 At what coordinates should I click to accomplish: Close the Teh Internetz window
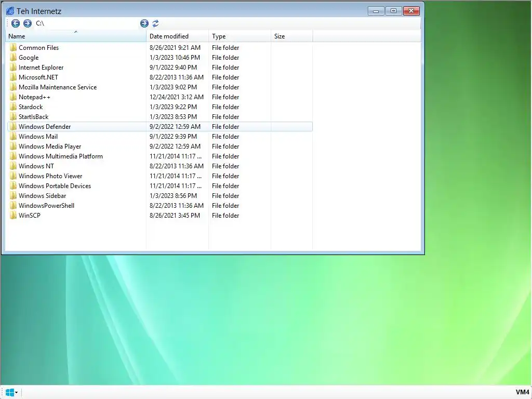click(x=411, y=11)
